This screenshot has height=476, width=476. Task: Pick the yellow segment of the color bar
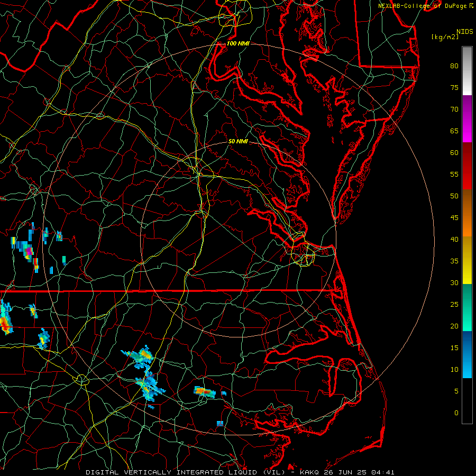coord(467,260)
